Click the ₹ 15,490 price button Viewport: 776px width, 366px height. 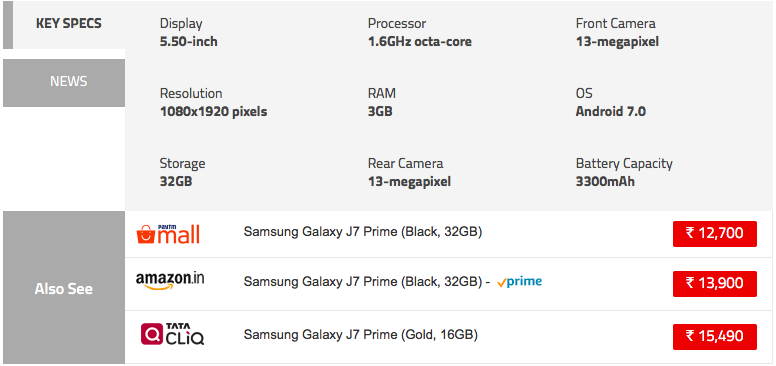(x=715, y=337)
